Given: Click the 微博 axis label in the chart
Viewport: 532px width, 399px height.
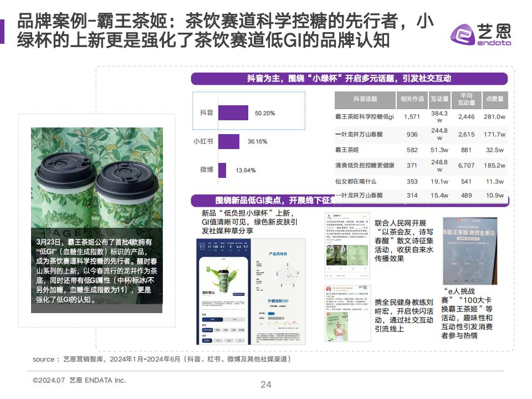Looking at the screenshot, I should (x=207, y=170).
